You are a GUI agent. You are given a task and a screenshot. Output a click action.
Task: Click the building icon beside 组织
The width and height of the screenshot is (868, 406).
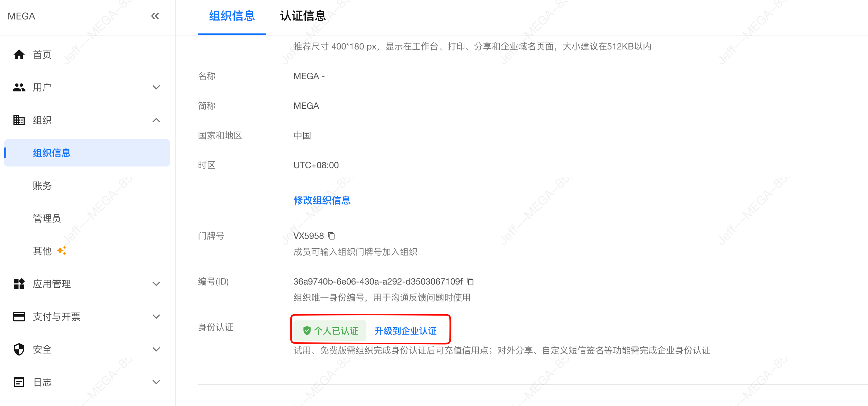point(19,120)
